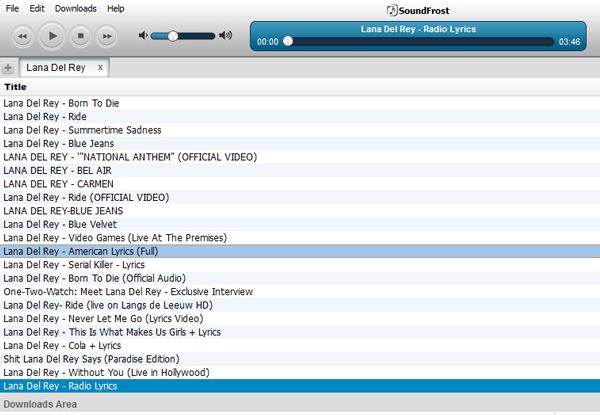Stop playback with the stop button

click(80, 37)
